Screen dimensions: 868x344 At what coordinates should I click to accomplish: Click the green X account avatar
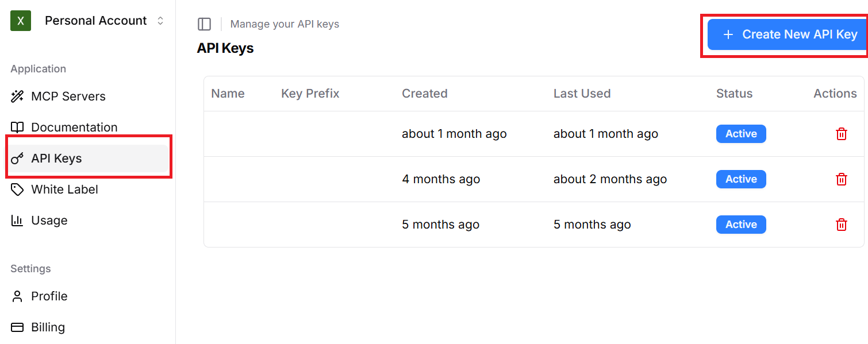click(21, 20)
